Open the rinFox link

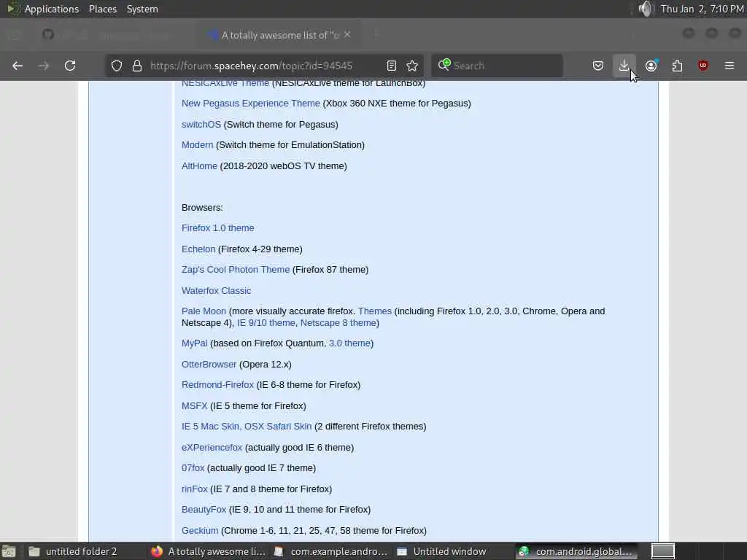(x=194, y=489)
